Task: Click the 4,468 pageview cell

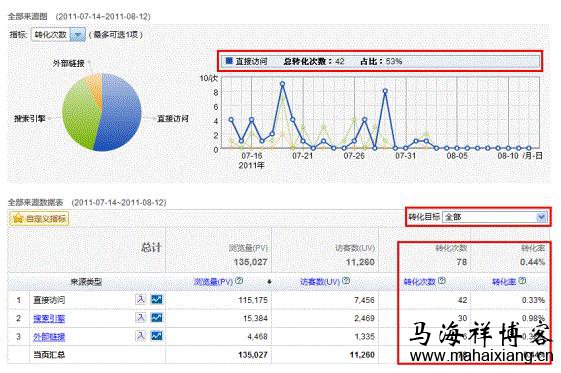Action: click(257, 337)
